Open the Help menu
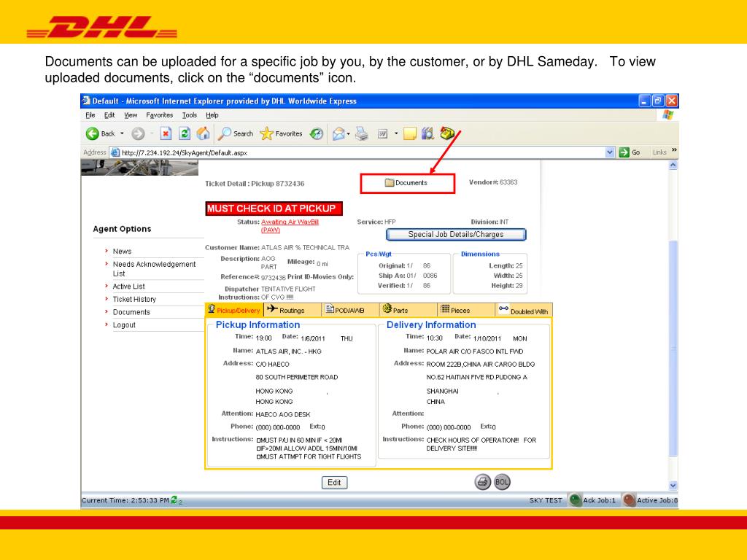This screenshot has height=560, width=747. tap(212, 115)
